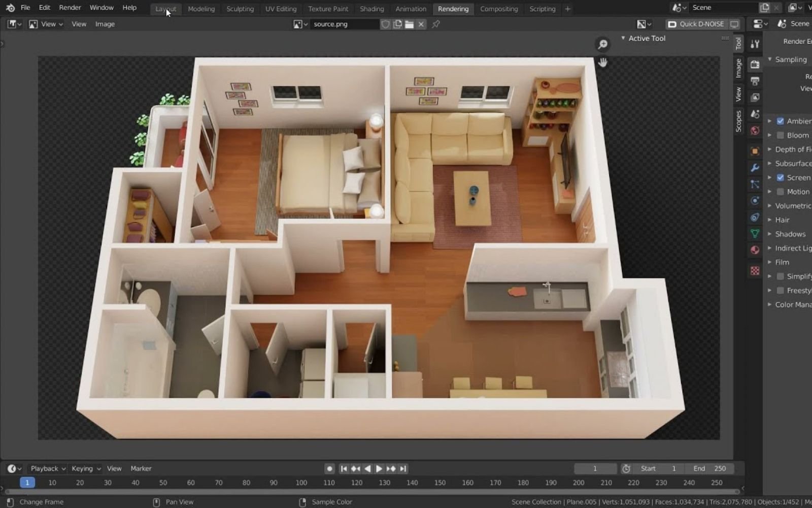Click frame 50 on the timeline
This screenshot has width=812, height=508.
163,483
